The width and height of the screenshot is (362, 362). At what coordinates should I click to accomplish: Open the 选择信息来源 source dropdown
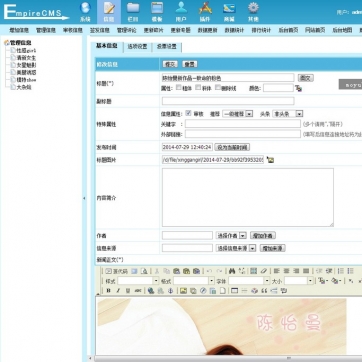pyautogui.click(x=236, y=248)
